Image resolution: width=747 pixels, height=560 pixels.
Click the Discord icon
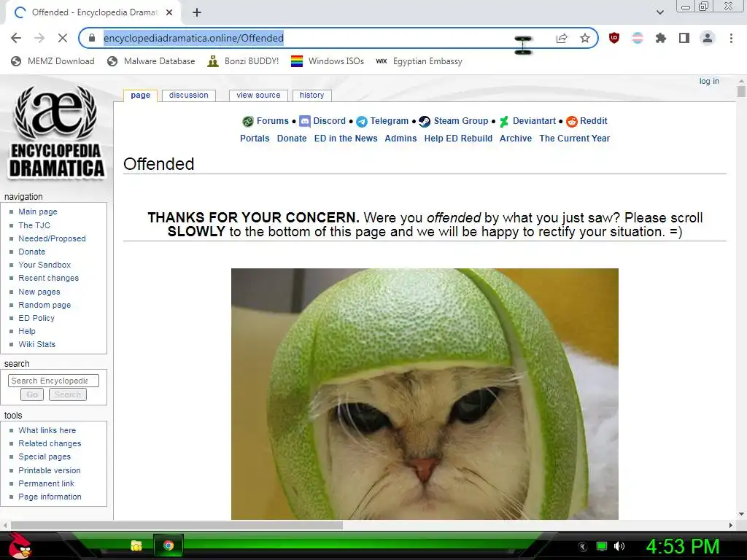coord(305,122)
